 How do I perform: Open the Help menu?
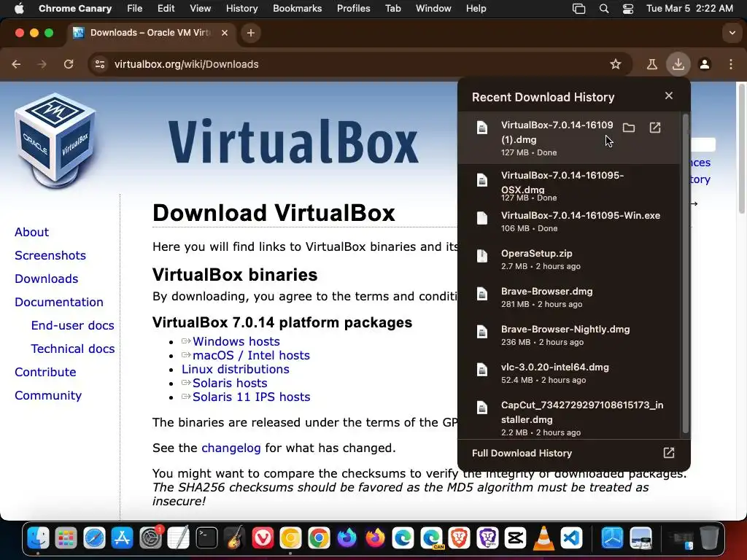[x=476, y=8]
